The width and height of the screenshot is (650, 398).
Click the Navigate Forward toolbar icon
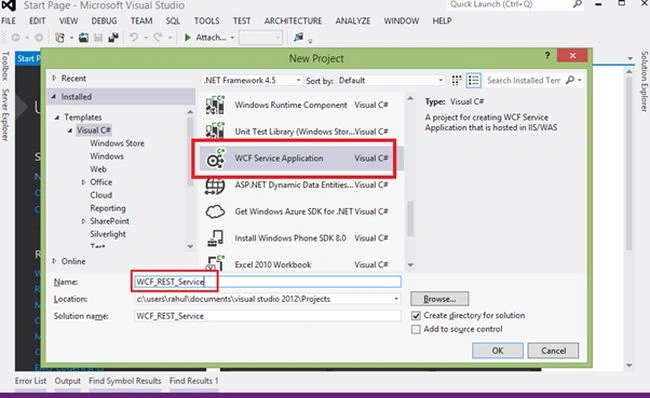(x=39, y=38)
